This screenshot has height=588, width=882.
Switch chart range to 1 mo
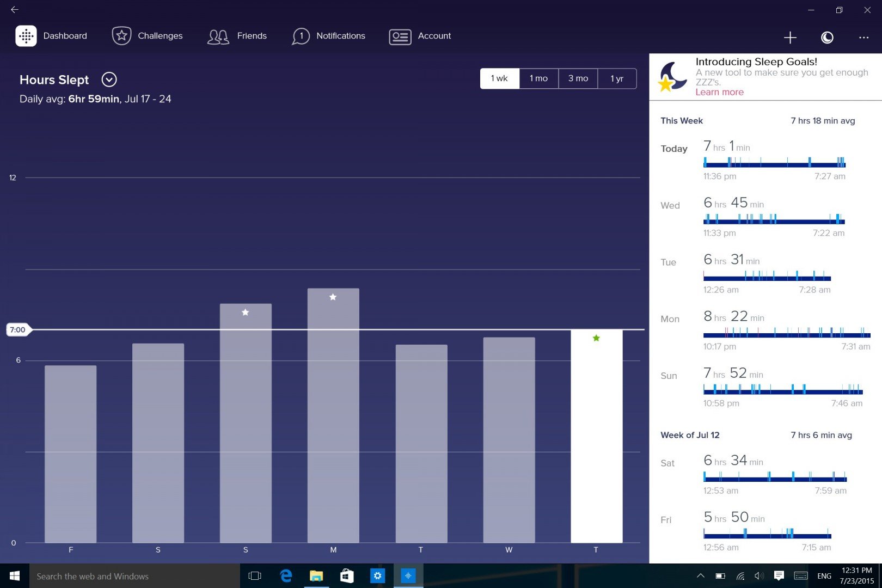coord(538,78)
